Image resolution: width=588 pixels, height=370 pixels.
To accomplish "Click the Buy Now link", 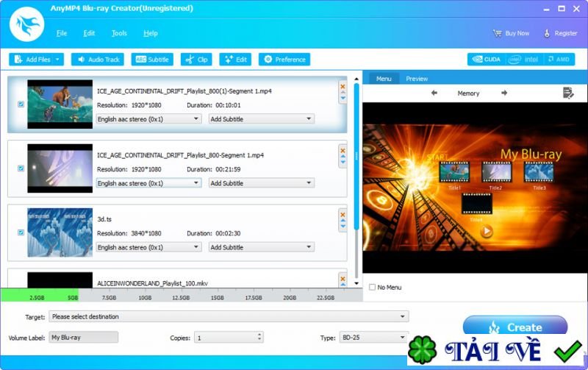I will (x=511, y=33).
